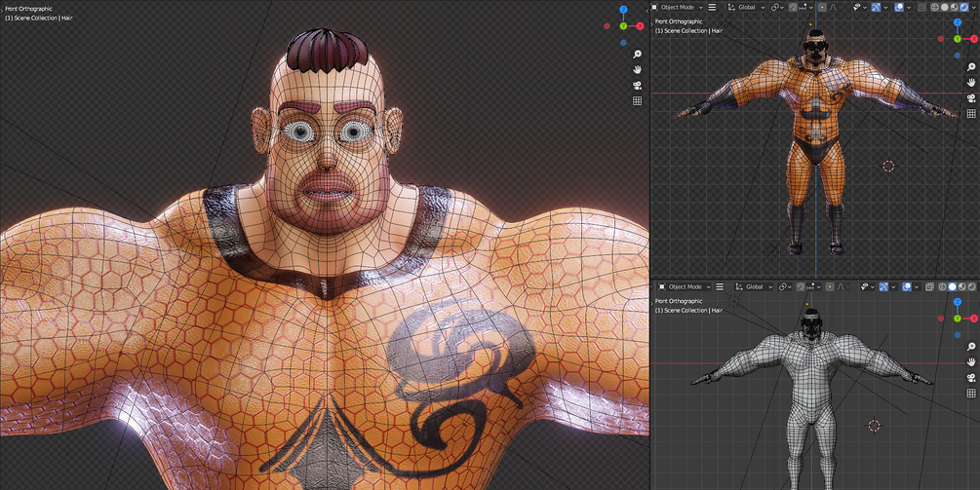Select Solid shading in the top-right header
Image resolution: width=980 pixels, height=490 pixels.
944,8
